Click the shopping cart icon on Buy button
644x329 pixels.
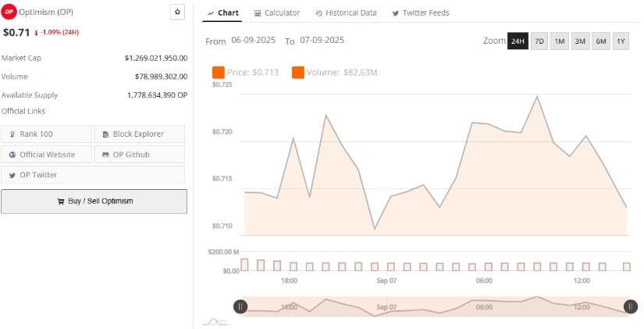61,202
